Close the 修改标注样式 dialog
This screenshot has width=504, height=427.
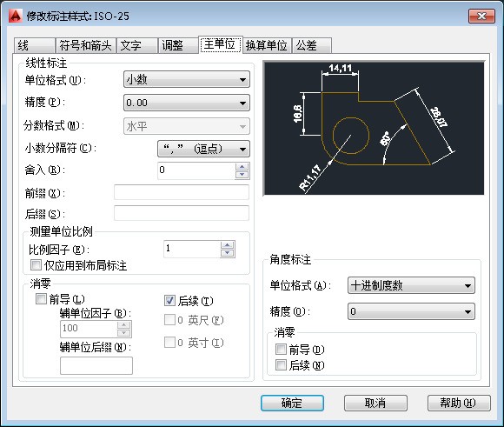pyautogui.click(x=481, y=17)
